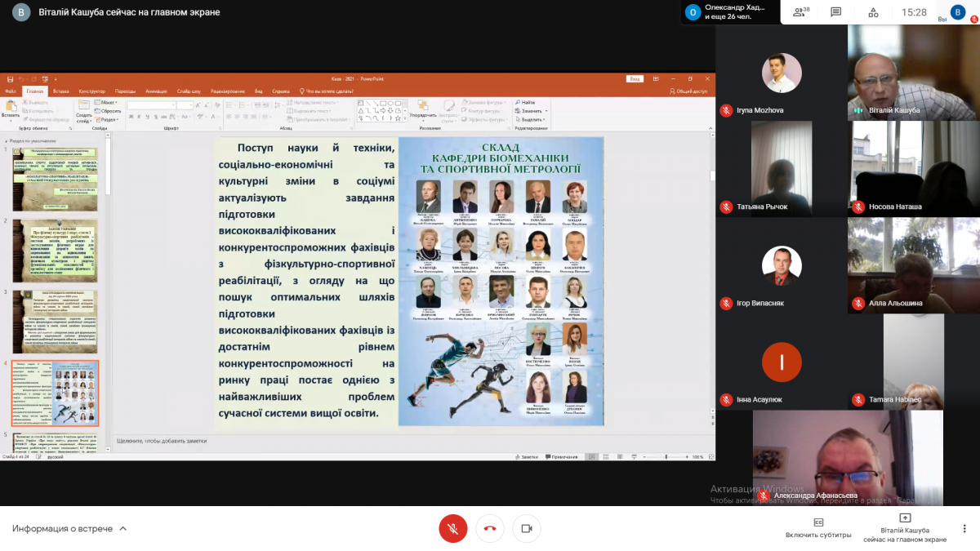
Task: Expand 'Информация о встрече' details
Action: pyautogui.click(x=69, y=528)
